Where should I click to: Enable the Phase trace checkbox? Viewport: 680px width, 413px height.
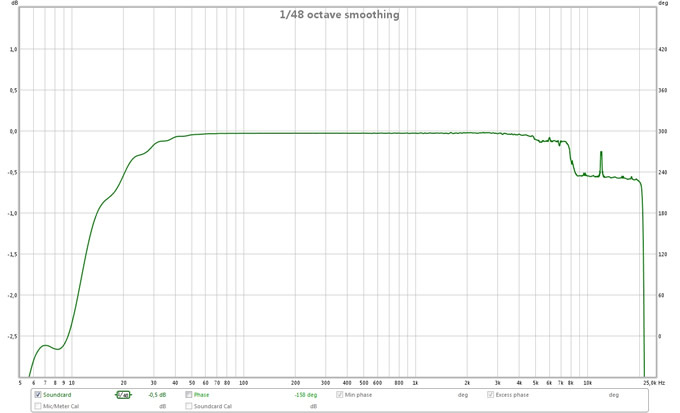point(188,395)
